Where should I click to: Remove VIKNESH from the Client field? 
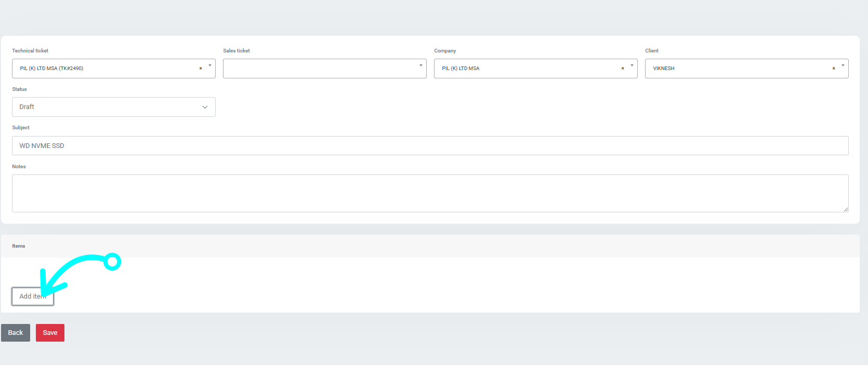(x=834, y=69)
